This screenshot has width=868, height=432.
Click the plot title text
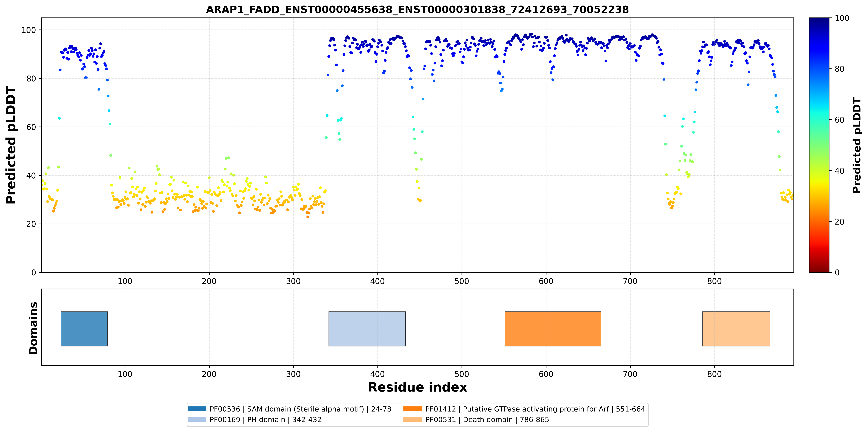click(418, 9)
